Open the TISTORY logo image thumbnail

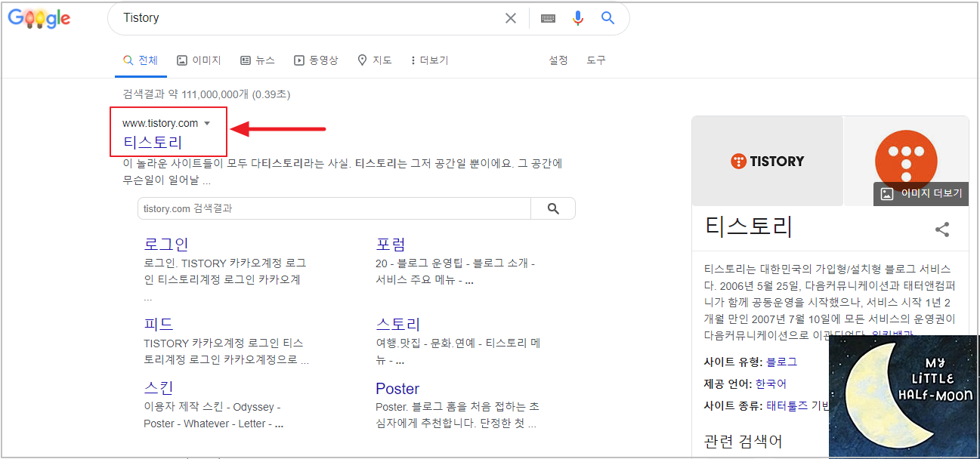pos(768,161)
